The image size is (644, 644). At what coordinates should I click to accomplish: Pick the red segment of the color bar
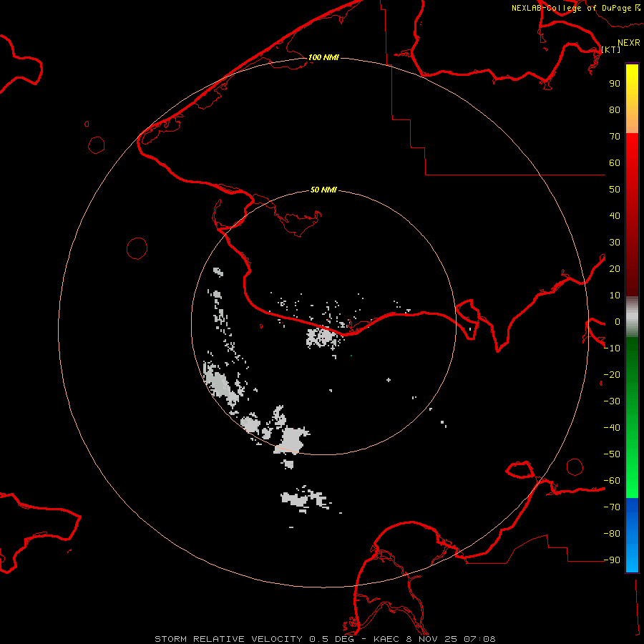632,215
